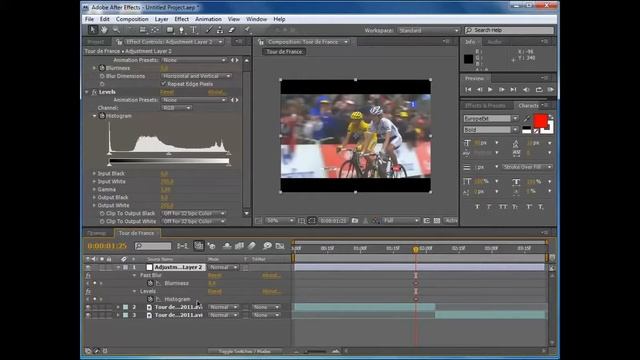Open the Blur Dimensions dropdown
This screenshot has height=360, width=640.
coord(196,76)
